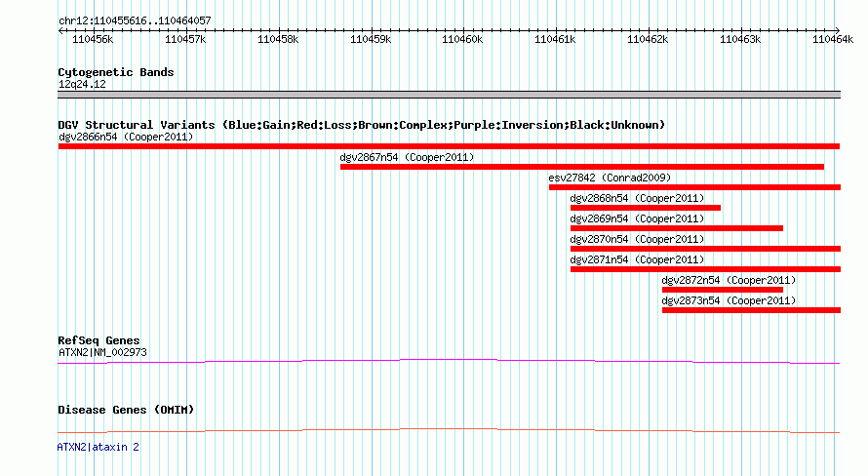Select the dgv2871n54 red bar

coord(705,269)
